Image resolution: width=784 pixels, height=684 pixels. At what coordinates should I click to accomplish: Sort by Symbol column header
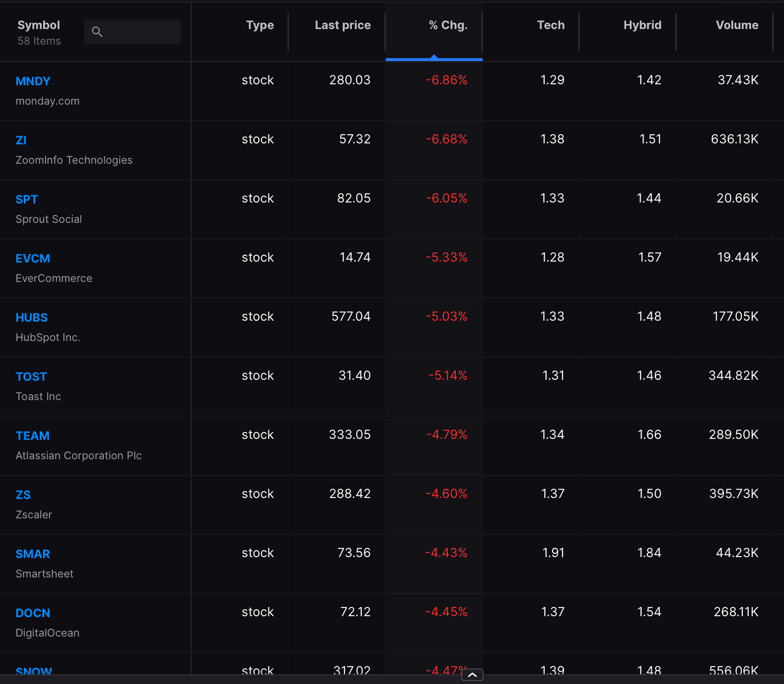[39, 25]
